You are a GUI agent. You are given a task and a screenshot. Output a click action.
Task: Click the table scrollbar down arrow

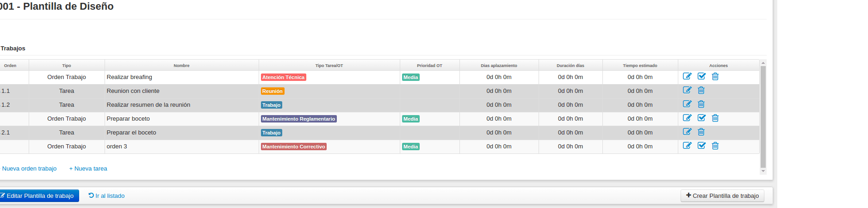(x=763, y=171)
